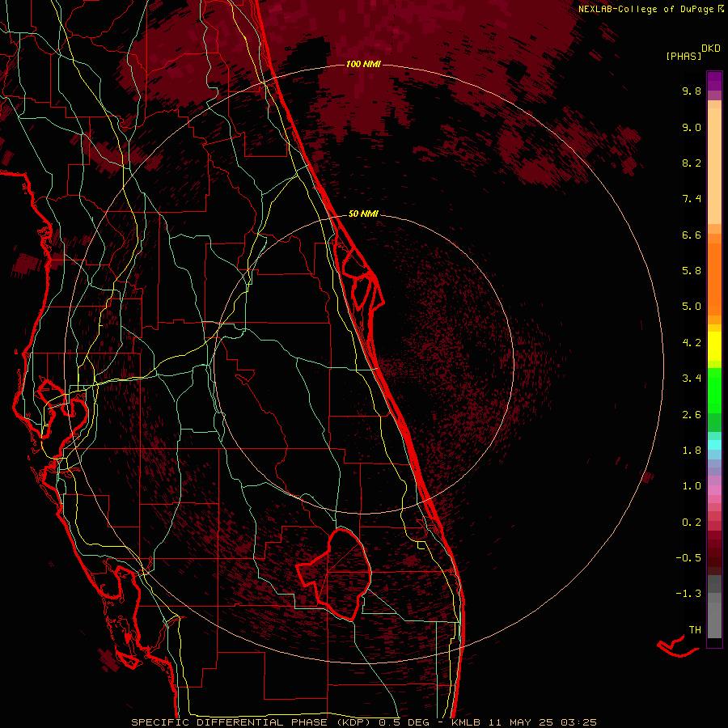The image size is (728, 728).
Task: Click the 0.5 DEG elevation angle text
Action: pos(404,722)
